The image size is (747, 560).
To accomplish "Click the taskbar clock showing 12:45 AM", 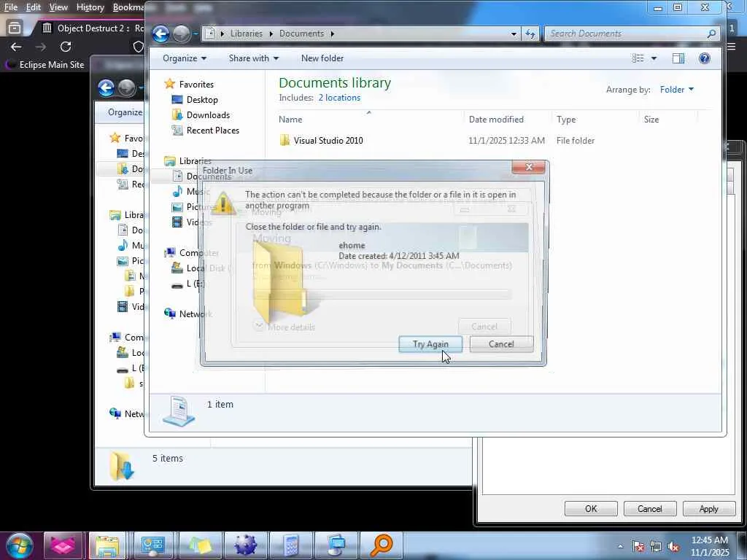I will 709,546.
